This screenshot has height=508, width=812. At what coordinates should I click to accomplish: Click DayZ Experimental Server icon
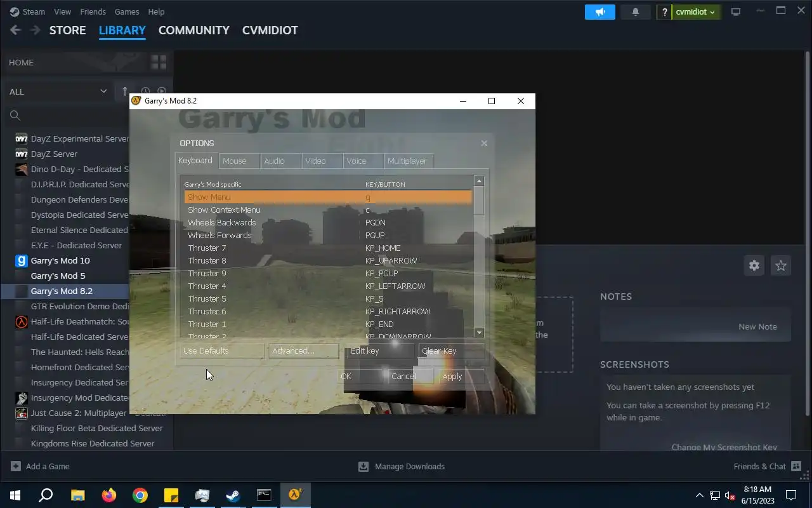click(x=21, y=138)
